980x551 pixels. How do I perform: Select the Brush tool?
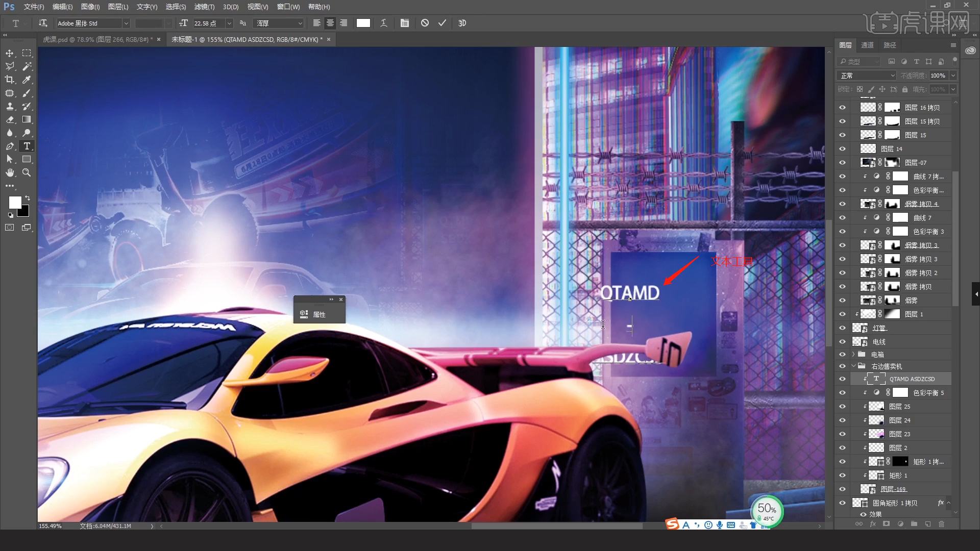(27, 93)
